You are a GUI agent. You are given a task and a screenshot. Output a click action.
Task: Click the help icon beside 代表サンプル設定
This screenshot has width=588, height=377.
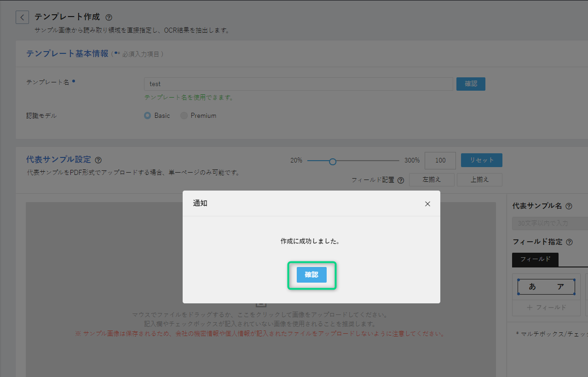click(98, 160)
